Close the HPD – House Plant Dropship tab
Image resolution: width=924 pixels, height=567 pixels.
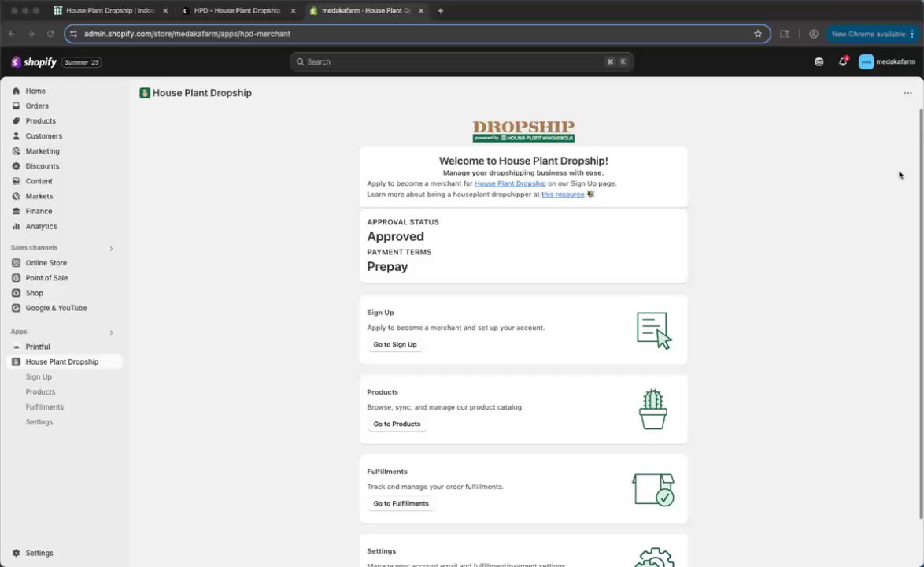coord(293,10)
